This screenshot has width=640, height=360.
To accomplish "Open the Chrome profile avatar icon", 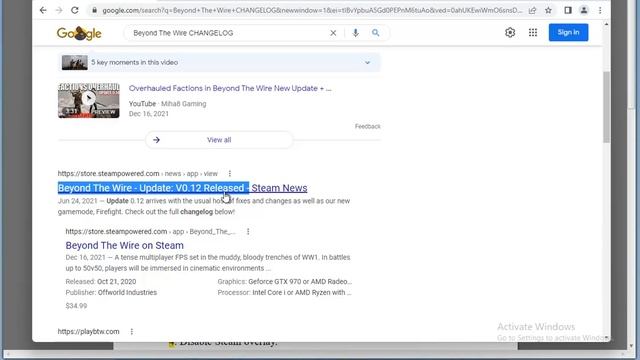I will (x=584, y=10).
